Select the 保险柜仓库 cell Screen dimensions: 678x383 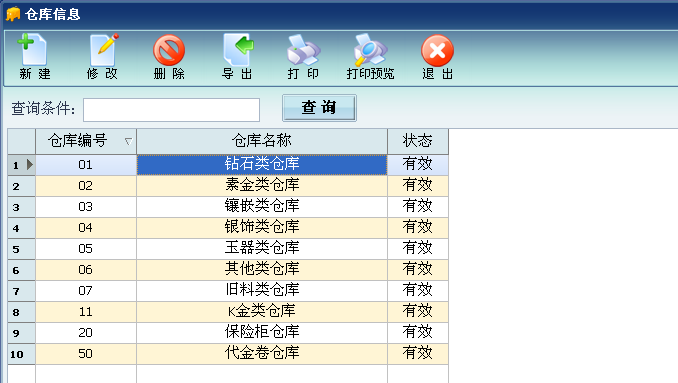[x=262, y=333]
